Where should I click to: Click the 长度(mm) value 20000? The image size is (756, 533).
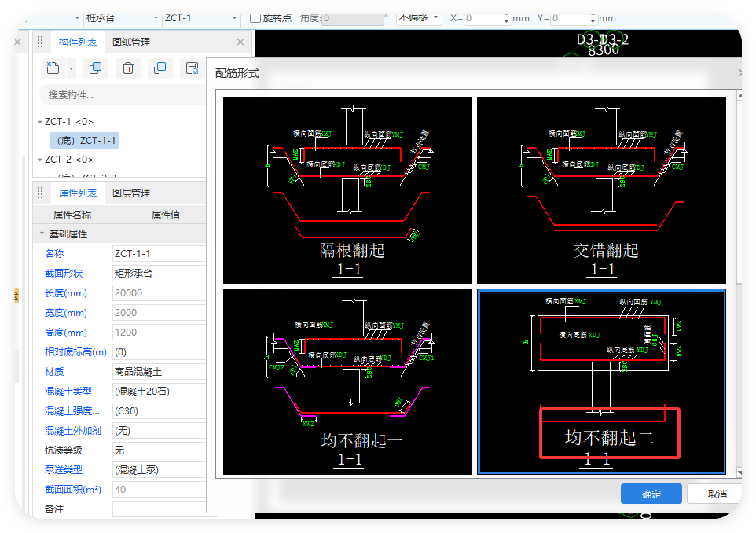tap(159, 293)
